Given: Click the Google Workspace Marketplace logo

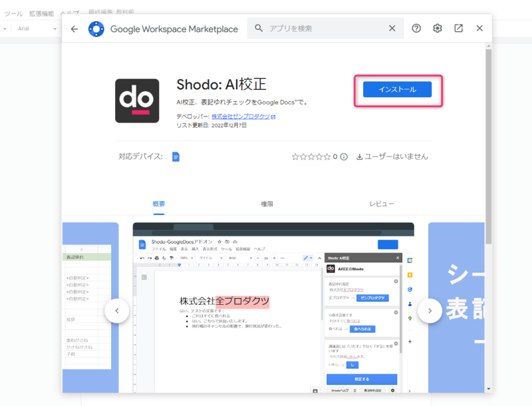Looking at the screenshot, I should coord(96,29).
